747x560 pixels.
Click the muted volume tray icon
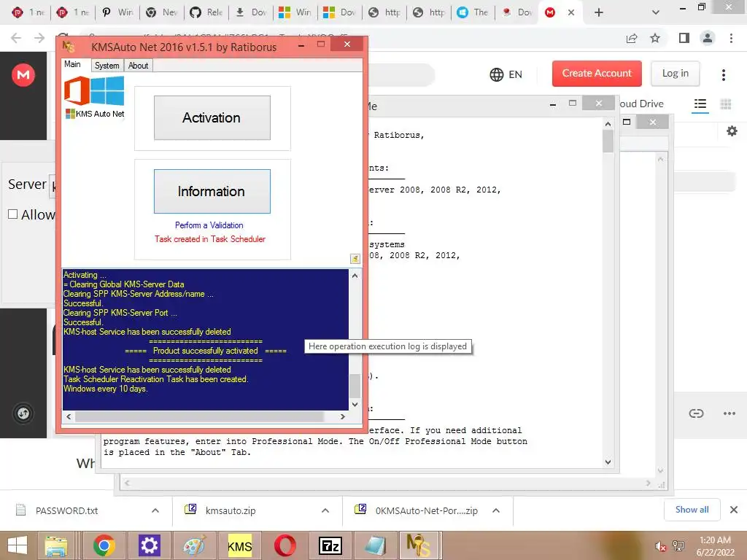(660, 546)
